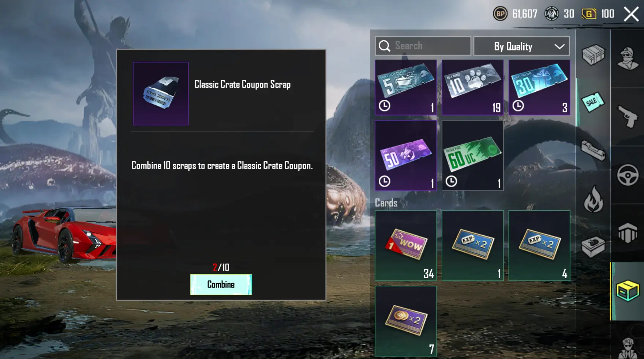
Task: Select the flame effects category icon
Action: click(593, 199)
